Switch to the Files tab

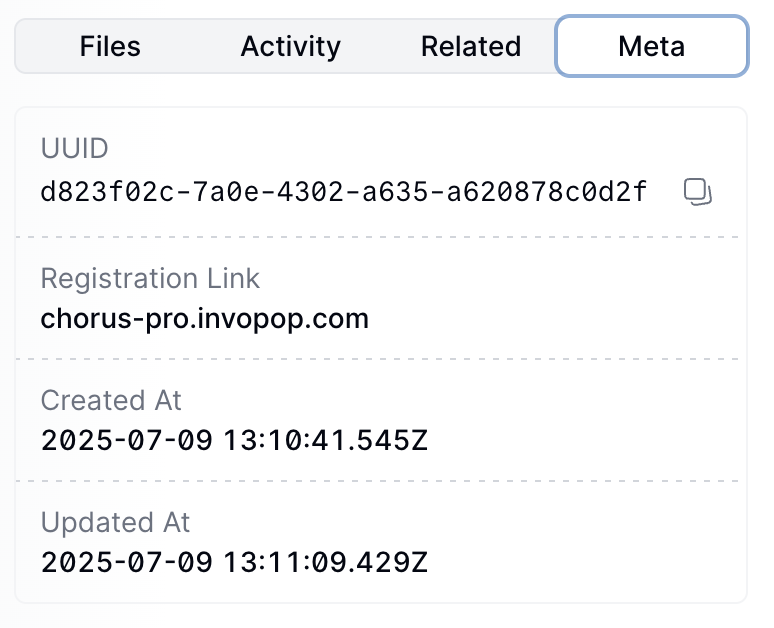tap(110, 46)
